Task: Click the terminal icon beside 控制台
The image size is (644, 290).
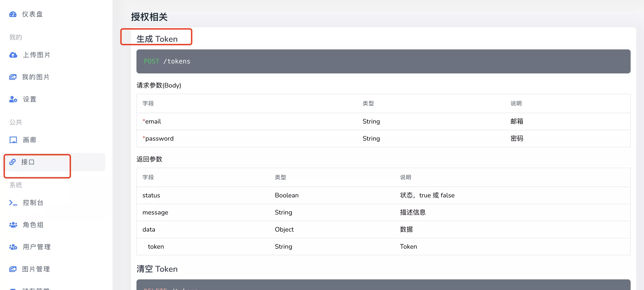Action: tap(13, 202)
